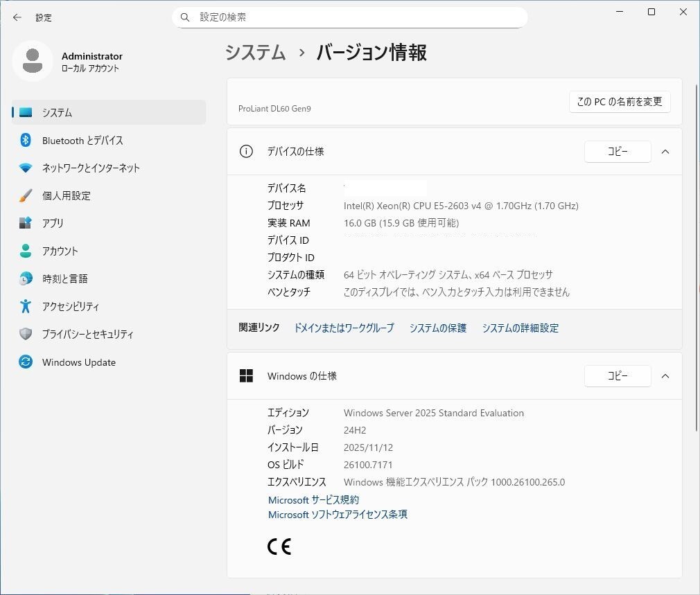Select the 時刻と言語 globe clock icon
The height and width of the screenshot is (595, 700).
(26, 278)
